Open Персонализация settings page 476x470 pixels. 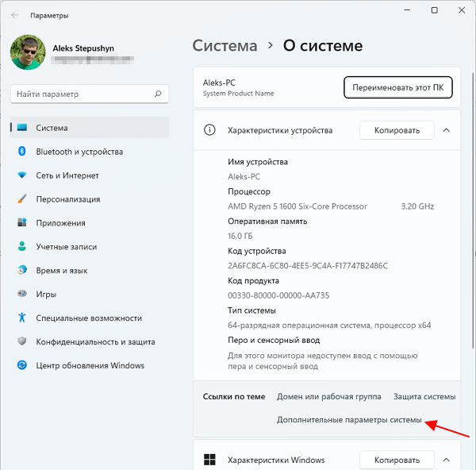(x=90, y=199)
